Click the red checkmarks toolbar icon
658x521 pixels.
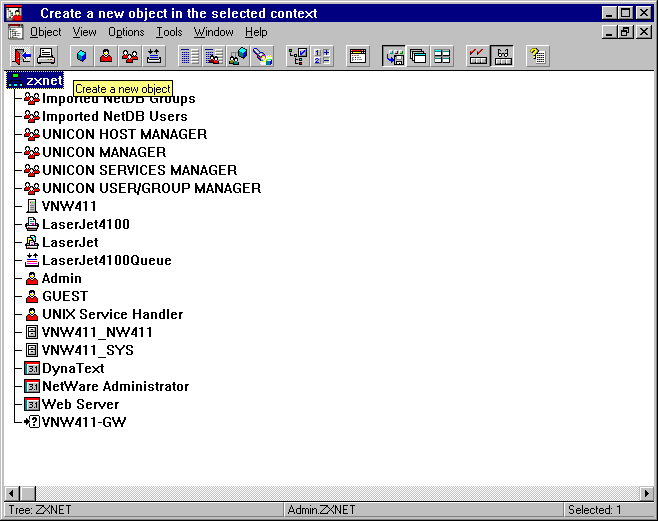pyautogui.click(x=478, y=56)
